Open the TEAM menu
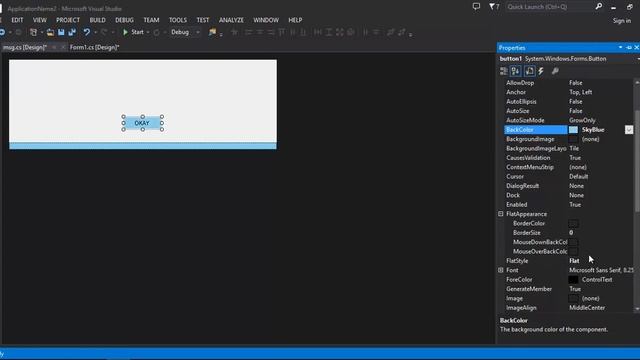Image resolution: width=640 pixels, height=360 pixels. click(151, 20)
